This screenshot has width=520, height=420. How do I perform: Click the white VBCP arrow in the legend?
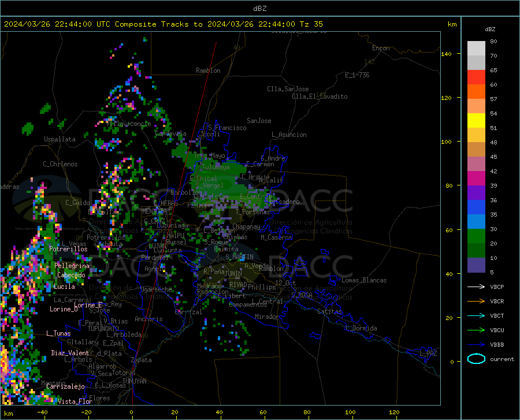point(476,287)
